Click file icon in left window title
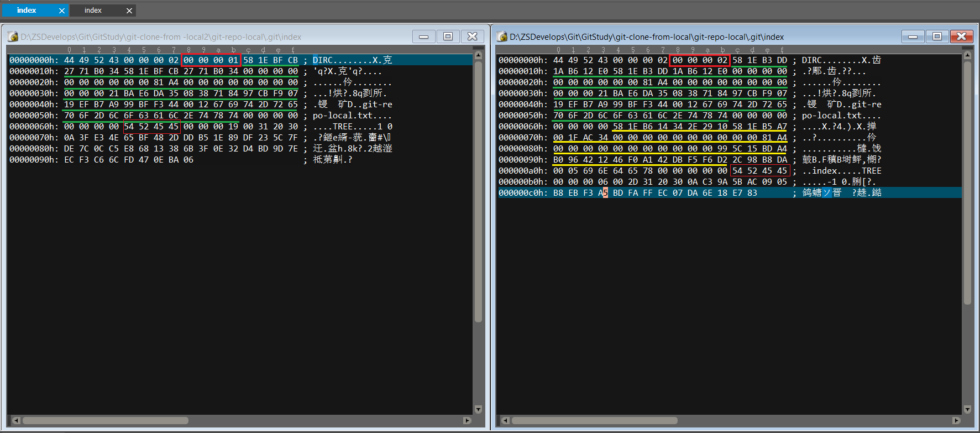 (x=13, y=36)
